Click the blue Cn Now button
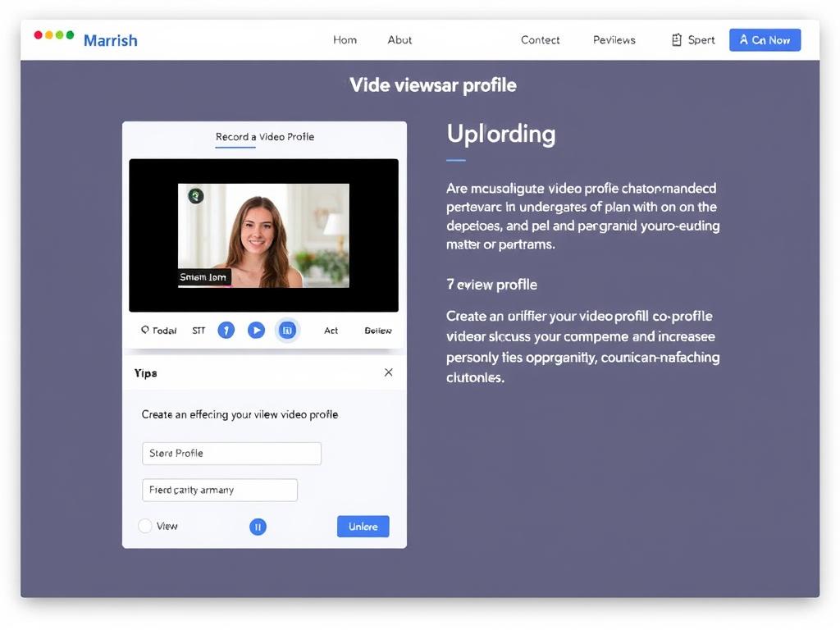840x630 pixels. point(765,40)
